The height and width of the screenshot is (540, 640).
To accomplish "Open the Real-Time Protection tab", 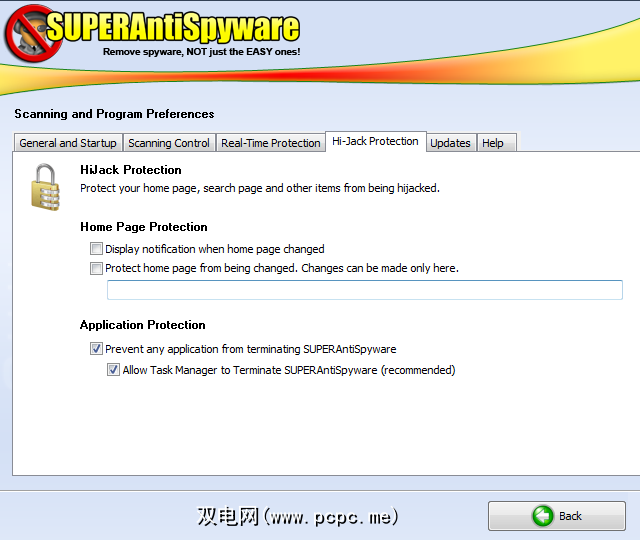I will point(271,143).
